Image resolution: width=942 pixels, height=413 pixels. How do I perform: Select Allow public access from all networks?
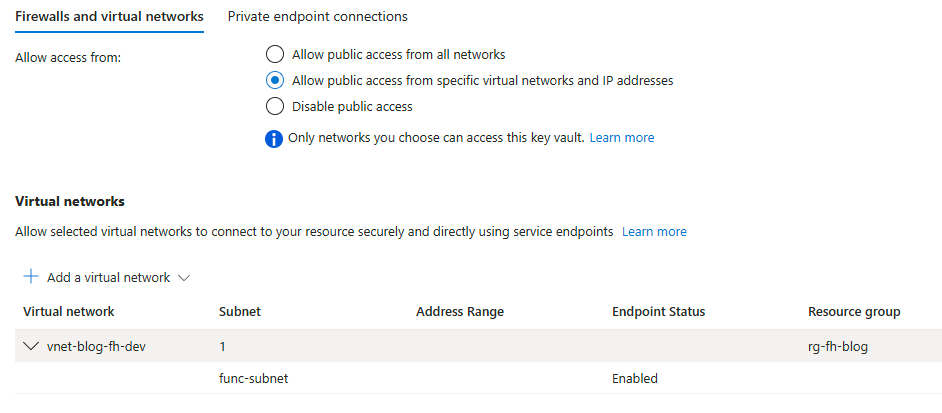pos(274,55)
